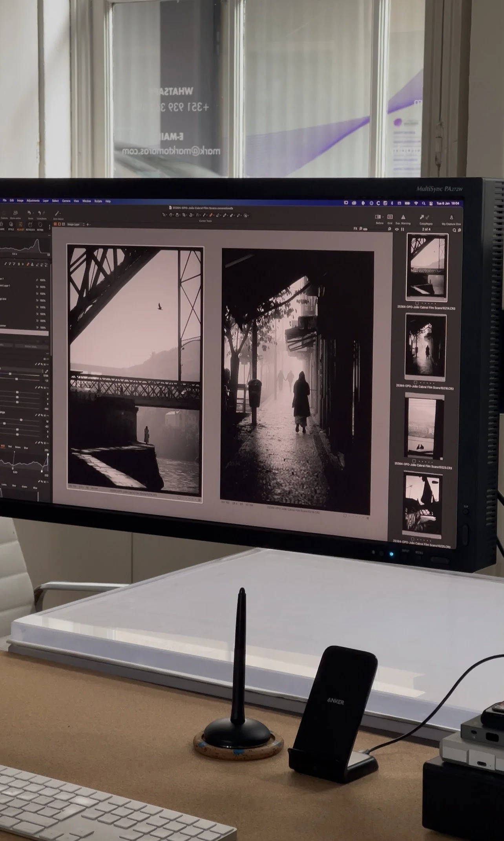Screen dimensions: 504x841
Task: Click the viewer zoom magnifier icon
Action: (361, 229)
